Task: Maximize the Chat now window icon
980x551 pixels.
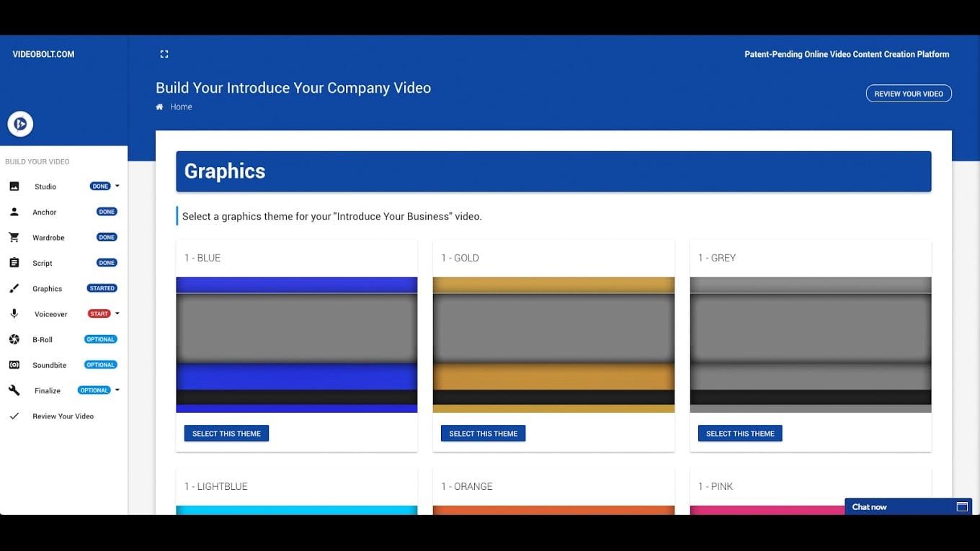Action: (962, 507)
